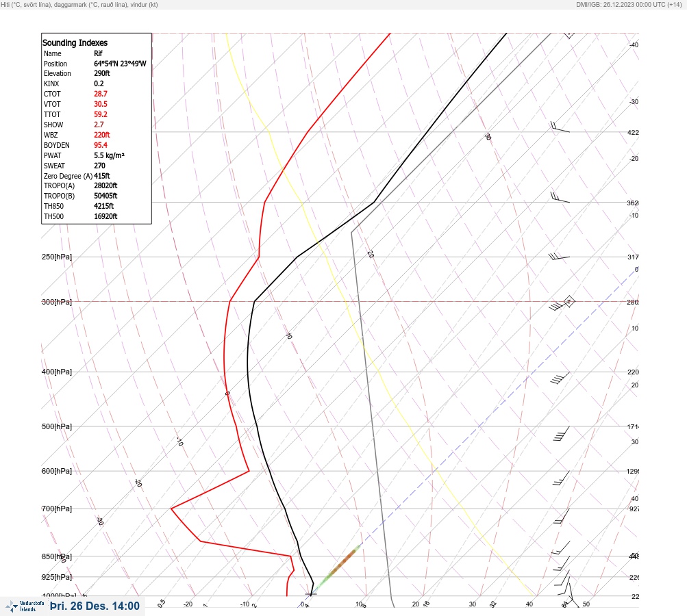
Task: Click the wind barb at 700 hPa
Action: 562,516
